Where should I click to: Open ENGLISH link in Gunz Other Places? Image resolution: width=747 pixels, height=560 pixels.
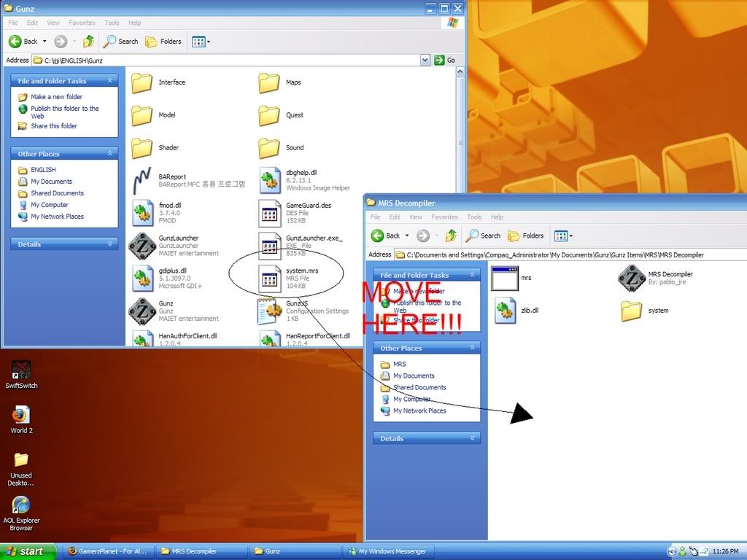pos(43,169)
